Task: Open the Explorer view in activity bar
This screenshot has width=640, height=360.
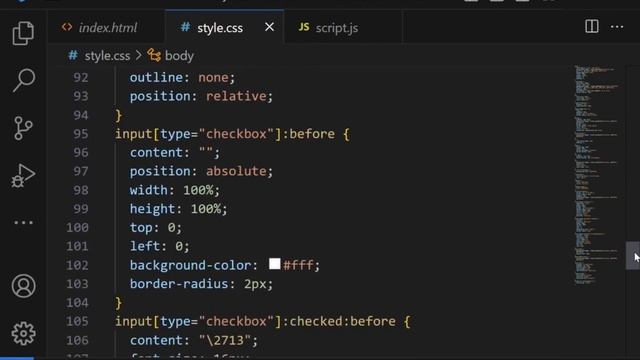Action: [23, 33]
